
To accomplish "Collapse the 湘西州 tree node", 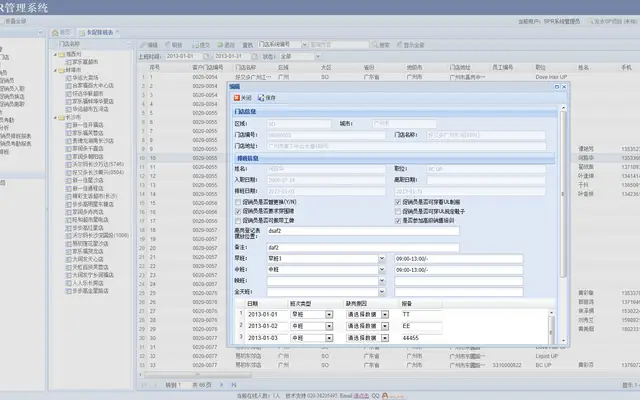I will point(56,54).
